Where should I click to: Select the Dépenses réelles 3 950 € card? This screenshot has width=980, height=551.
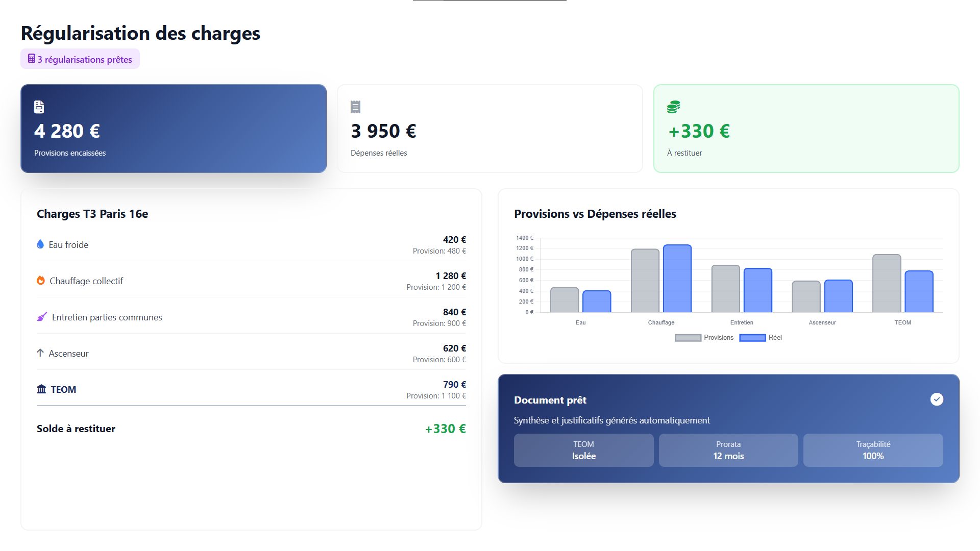click(490, 129)
